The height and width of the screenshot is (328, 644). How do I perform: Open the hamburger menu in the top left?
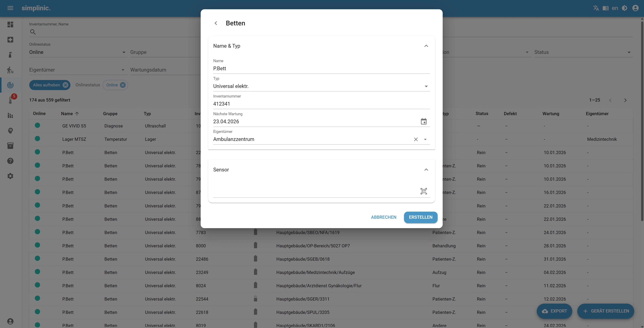pos(10,8)
